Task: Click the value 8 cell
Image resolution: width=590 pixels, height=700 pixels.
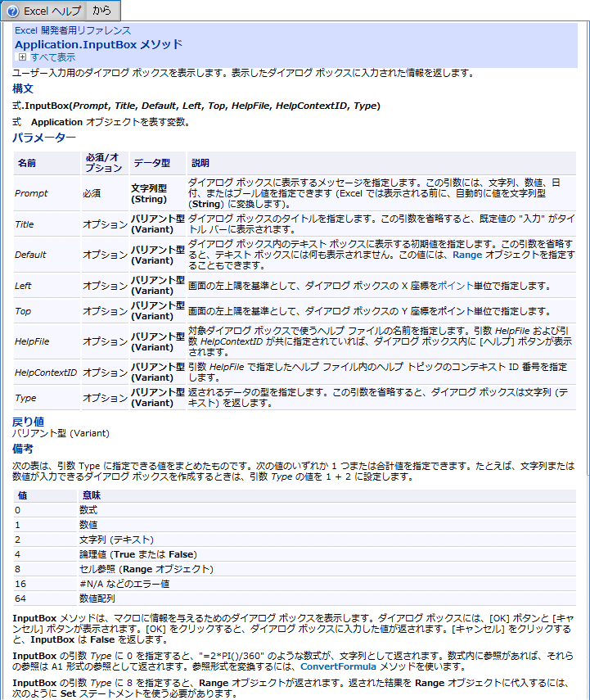Action: click(x=46, y=569)
